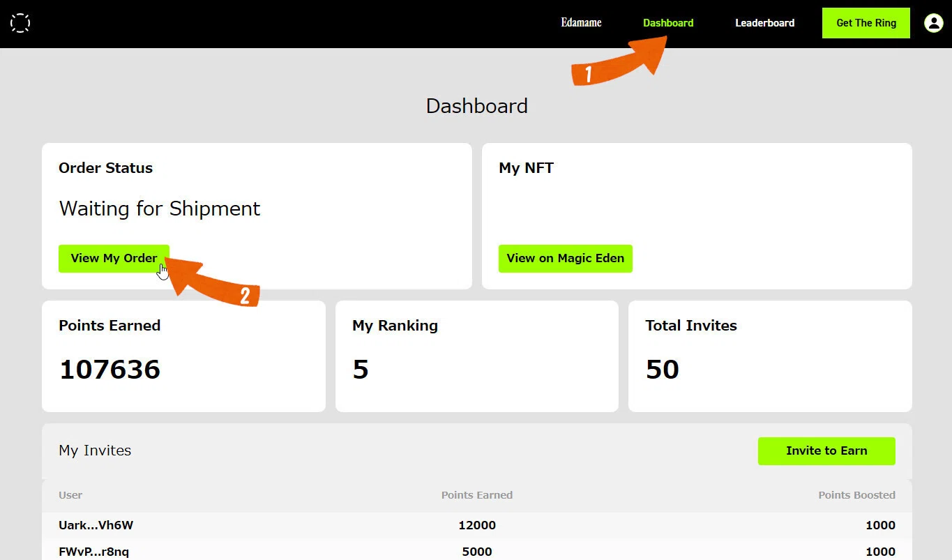Open the Edamame nav link
The image size is (952, 560).
[581, 23]
